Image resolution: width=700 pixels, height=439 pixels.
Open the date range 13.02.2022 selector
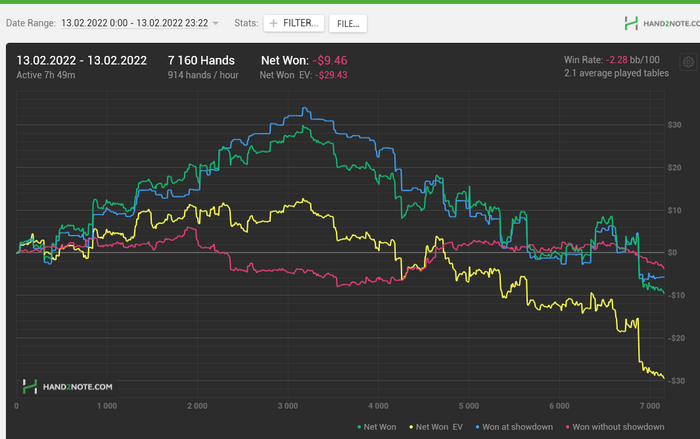134,23
